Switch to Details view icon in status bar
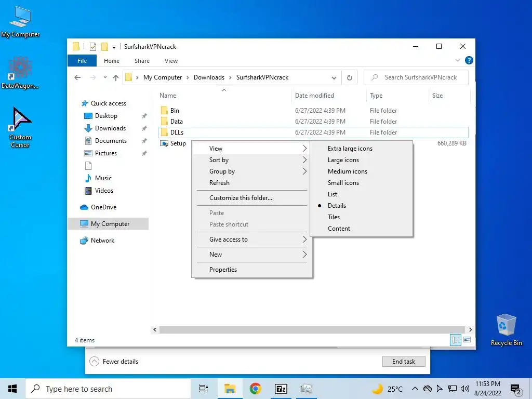This screenshot has width=532, height=399. (455, 340)
